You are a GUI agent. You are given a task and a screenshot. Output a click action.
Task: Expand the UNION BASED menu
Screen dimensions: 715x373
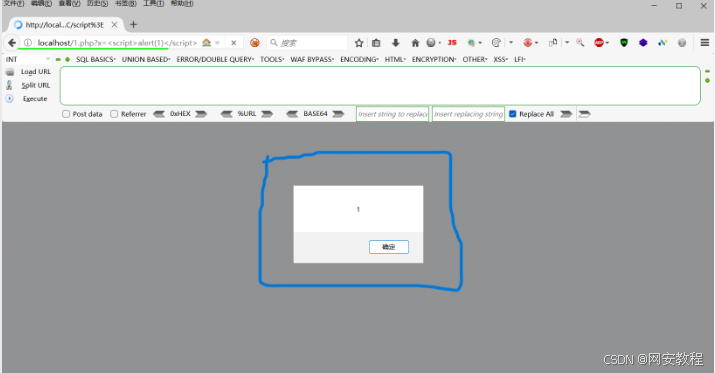pyautogui.click(x=146, y=59)
